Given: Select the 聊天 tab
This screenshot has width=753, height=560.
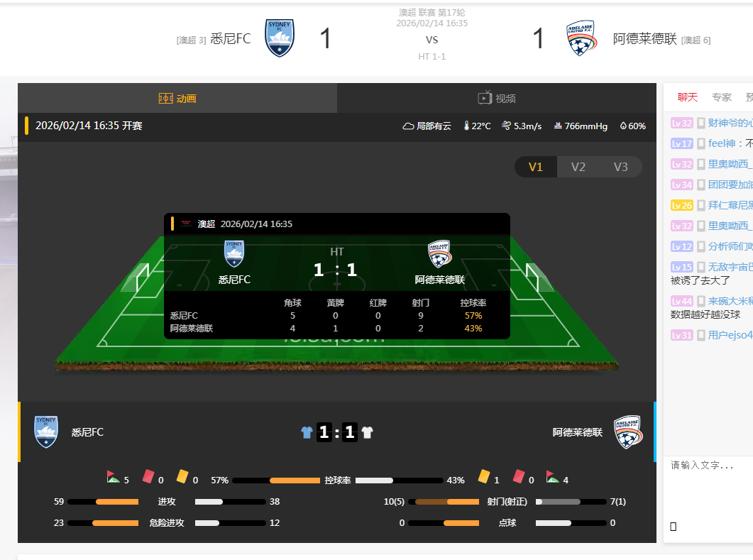Looking at the screenshot, I should (x=687, y=97).
